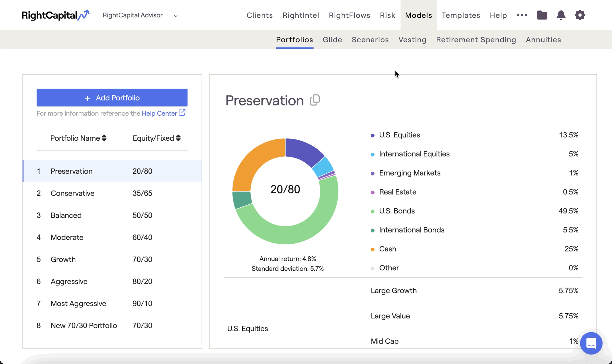The image size is (612, 364).
Task: Open the settings gear
Action: click(x=580, y=15)
